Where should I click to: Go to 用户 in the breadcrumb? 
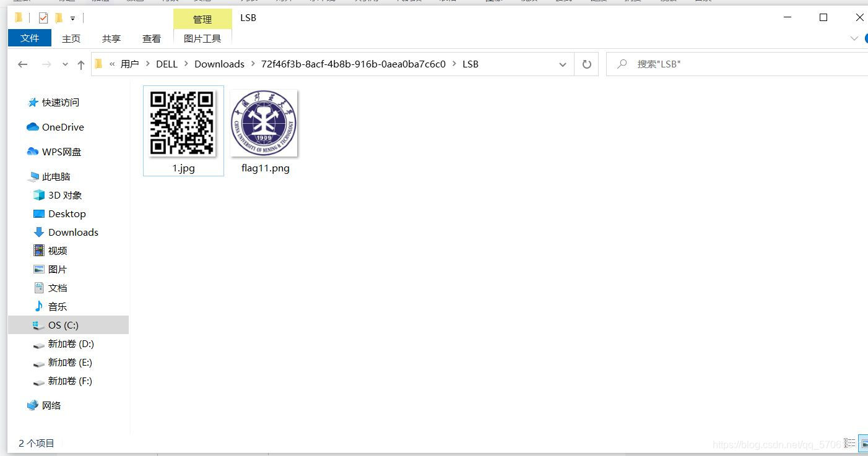(x=129, y=64)
